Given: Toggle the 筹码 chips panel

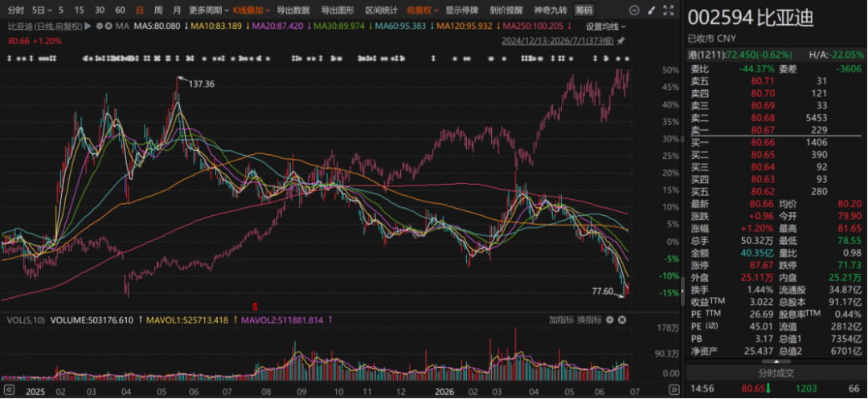Looking at the screenshot, I should point(583,10).
